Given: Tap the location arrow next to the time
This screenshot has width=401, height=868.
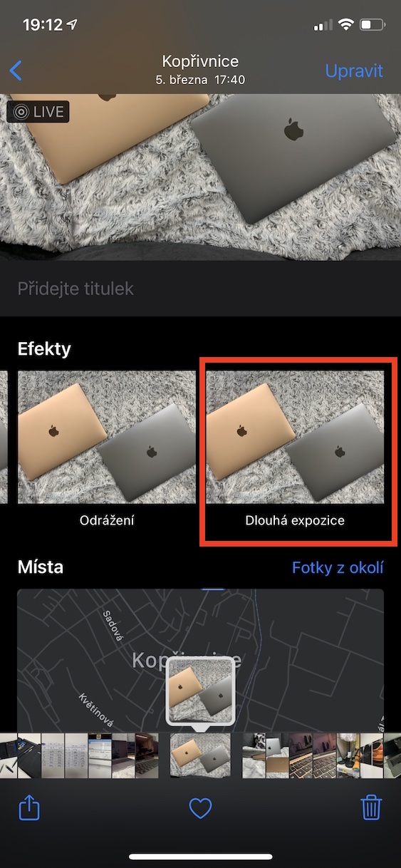Looking at the screenshot, I should 72,25.
